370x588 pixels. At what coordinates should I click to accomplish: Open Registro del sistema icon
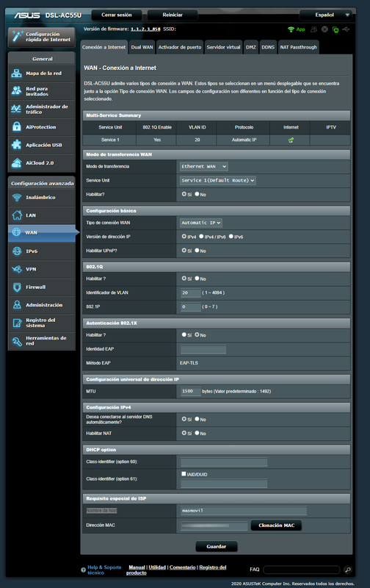click(x=17, y=323)
